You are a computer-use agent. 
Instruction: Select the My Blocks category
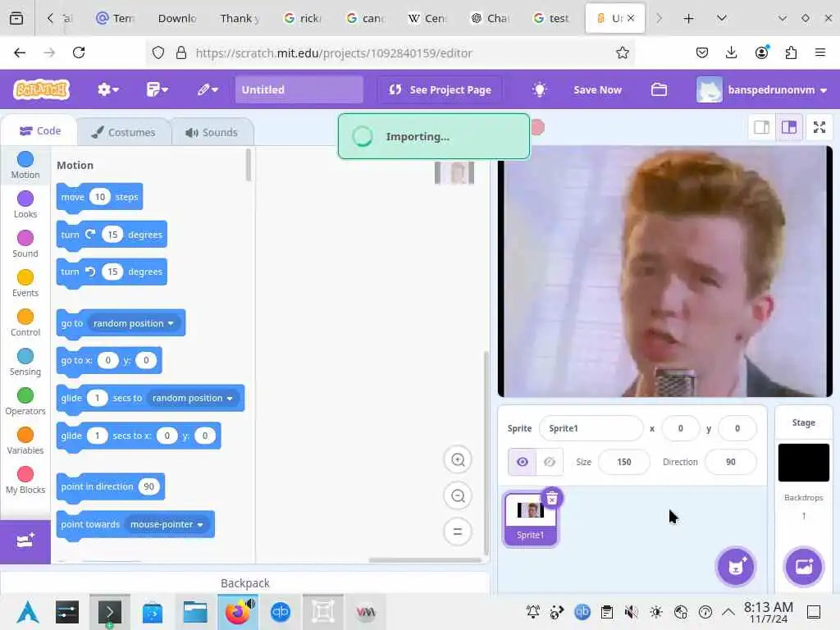click(x=25, y=480)
